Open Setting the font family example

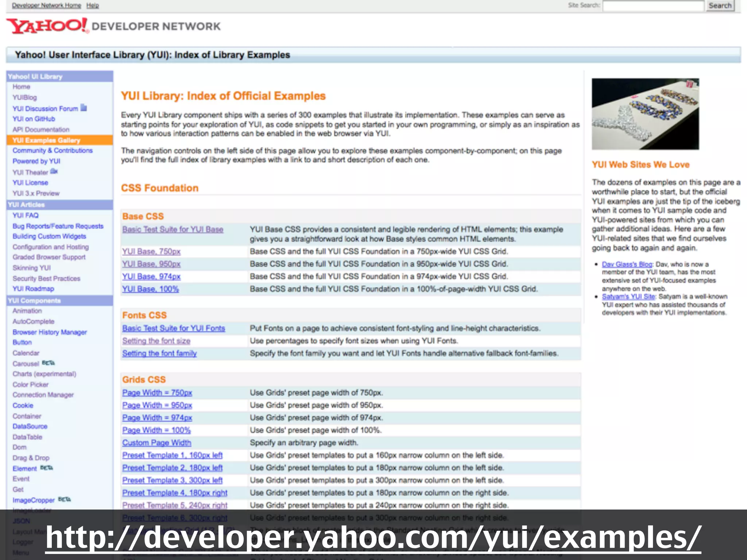click(159, 353)
